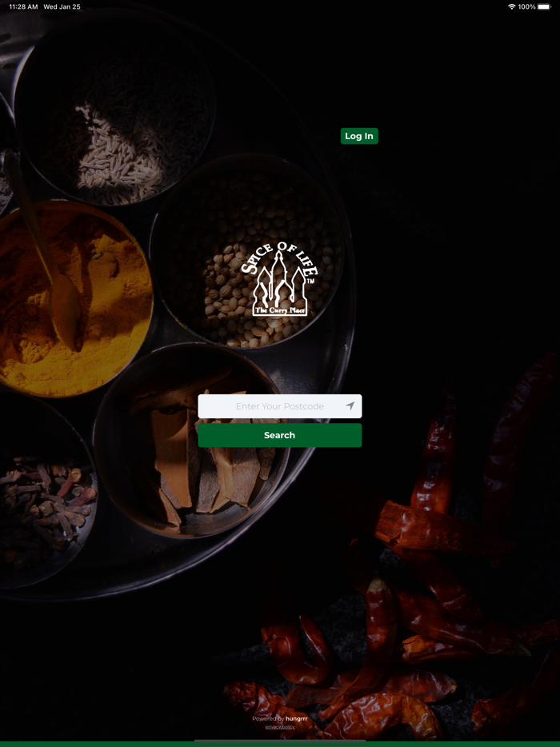Tap the home indicator bar at bottom
The height and width of the screenshot is (747, 560).
tap(280, 741)
